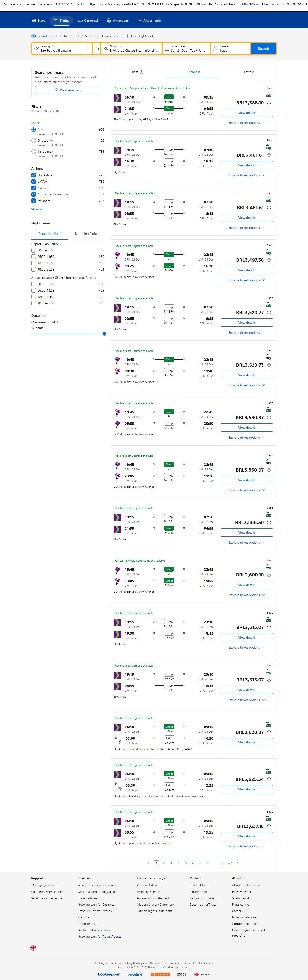This screenshot has width=308, height=980.
Task: Click the baggage icon above BRL3,497.36
Action: [x=269, y=252]
